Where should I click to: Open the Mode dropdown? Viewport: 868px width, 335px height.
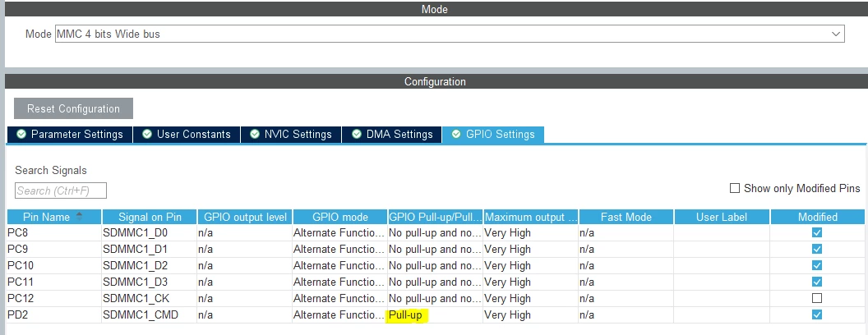pos(450,34)
